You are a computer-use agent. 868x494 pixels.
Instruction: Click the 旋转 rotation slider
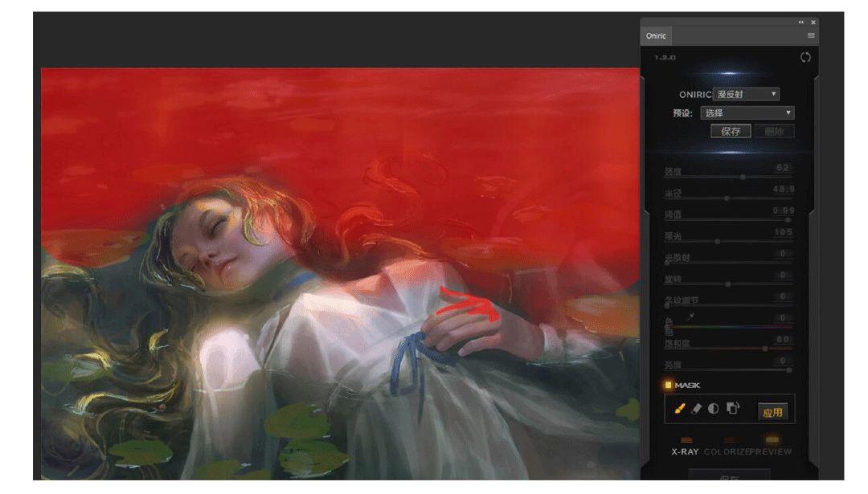(728, 284)
